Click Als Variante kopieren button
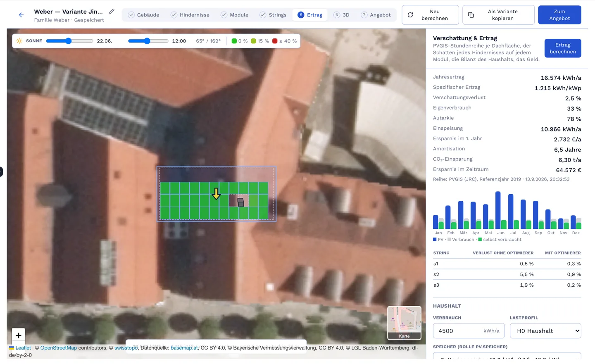This screenshot has width=595, height=364. click(498, 15)
